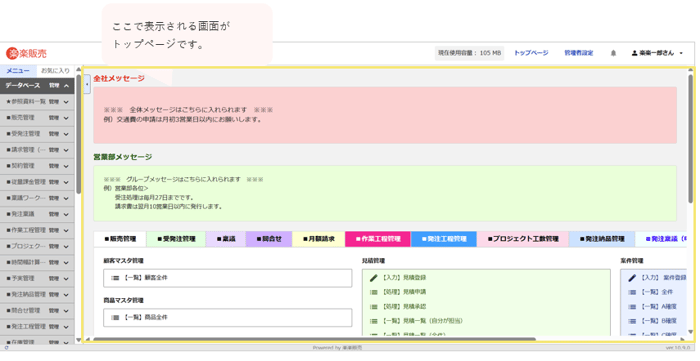Click the main content vertical scrollbar thumb

[x=691, y=138]
